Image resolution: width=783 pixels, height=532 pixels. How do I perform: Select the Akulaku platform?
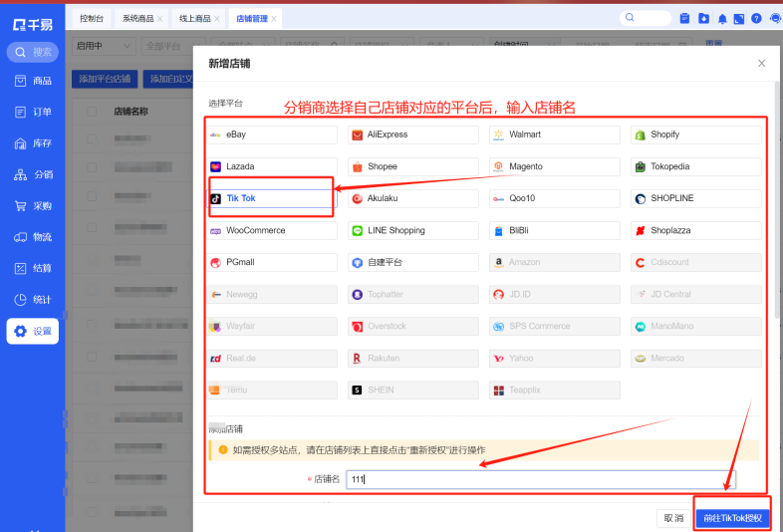(413, 198)
